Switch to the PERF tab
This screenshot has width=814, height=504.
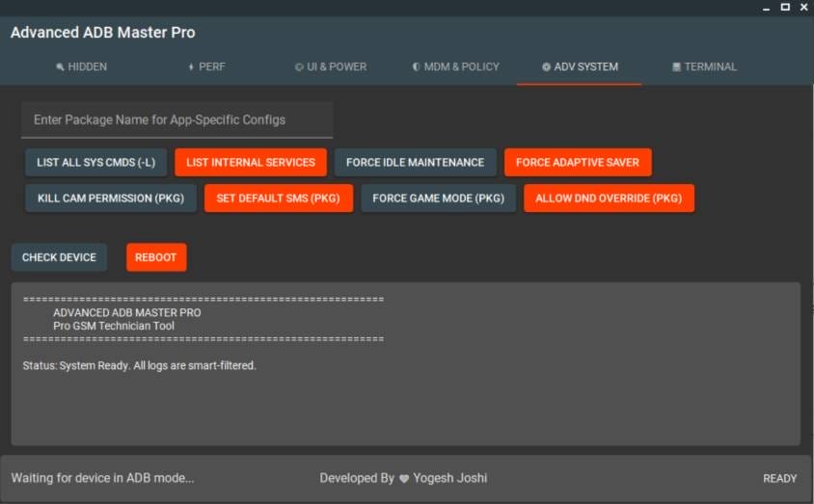click(x=206, y=66)
